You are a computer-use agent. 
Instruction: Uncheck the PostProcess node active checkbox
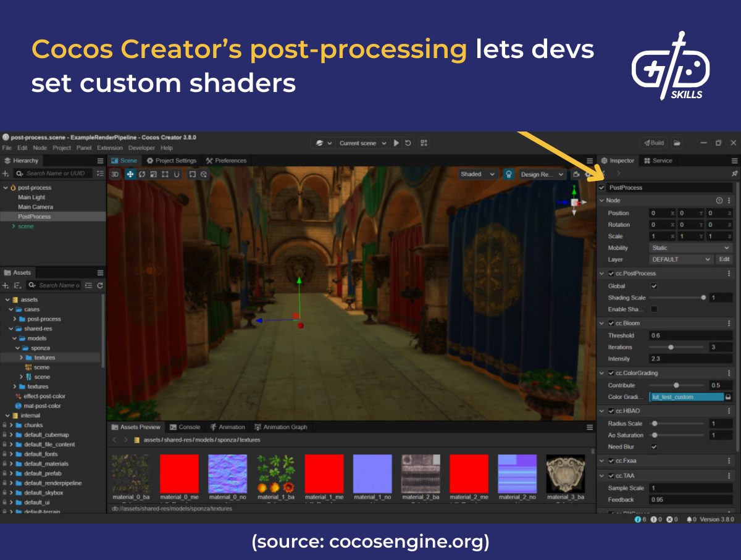(601, 187)
